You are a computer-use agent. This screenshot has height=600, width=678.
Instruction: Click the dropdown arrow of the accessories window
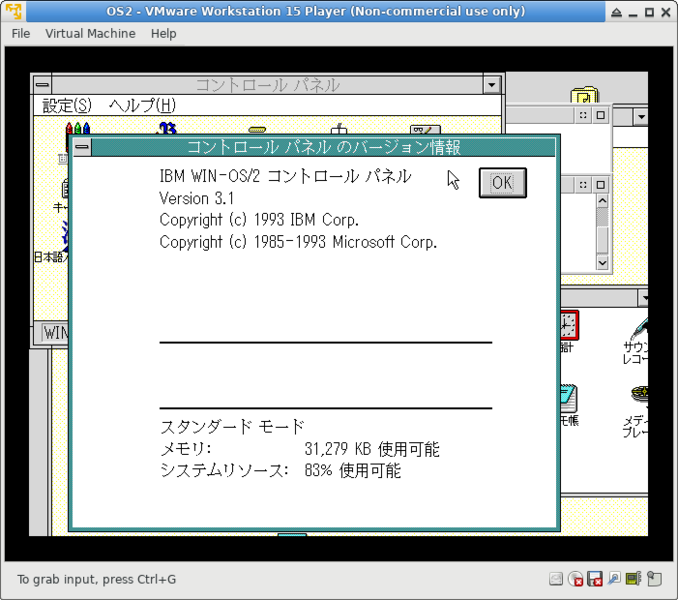[x=644, y=298]
